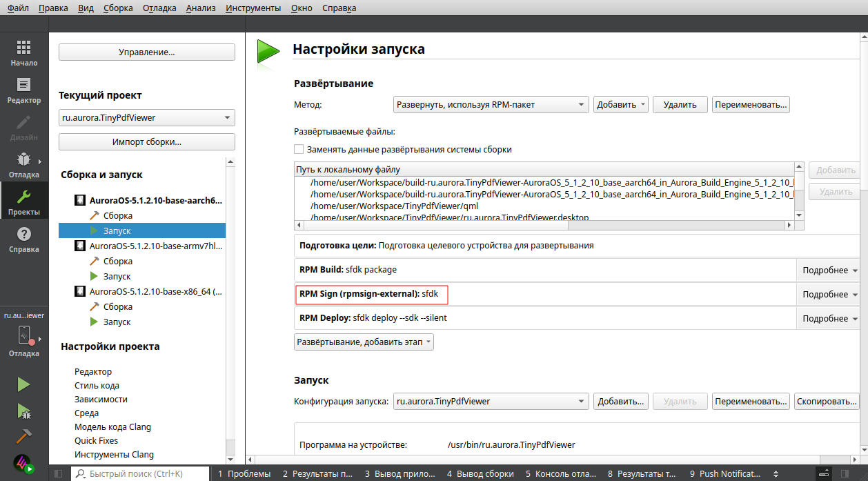868x481 pixels.
Task: Open the Файл menu
Action: 18,8
